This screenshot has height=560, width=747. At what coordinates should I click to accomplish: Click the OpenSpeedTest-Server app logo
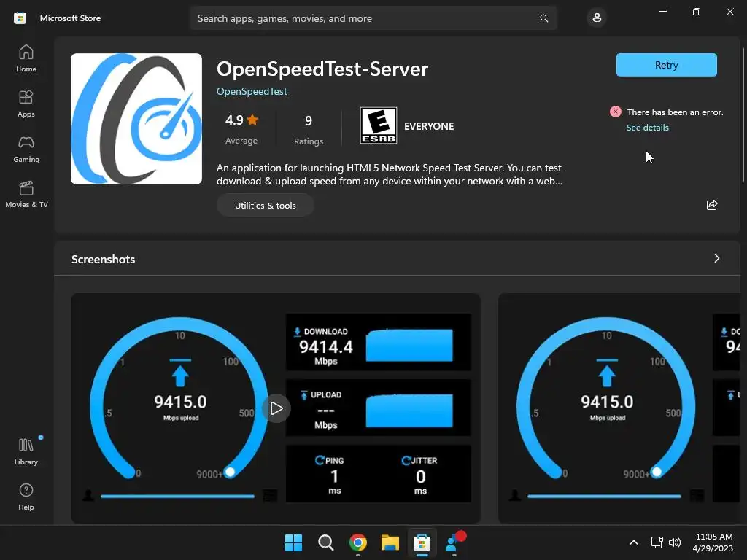(x=136, y=119)
